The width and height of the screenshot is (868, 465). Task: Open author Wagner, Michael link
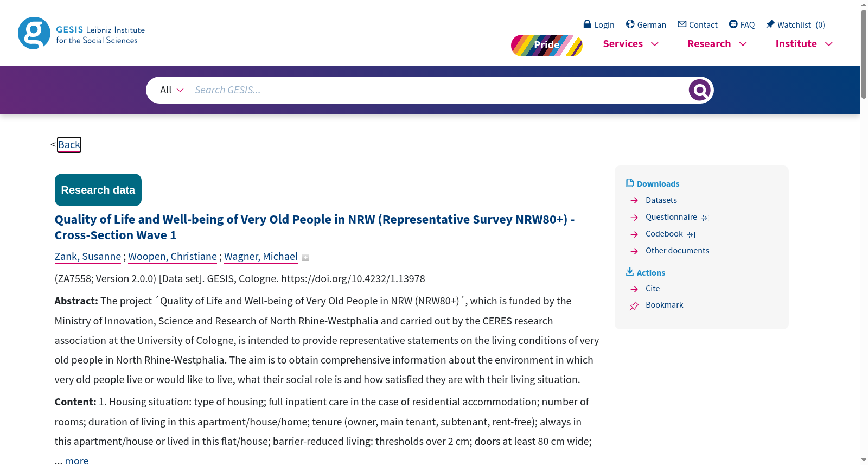(x=261, y=257)
